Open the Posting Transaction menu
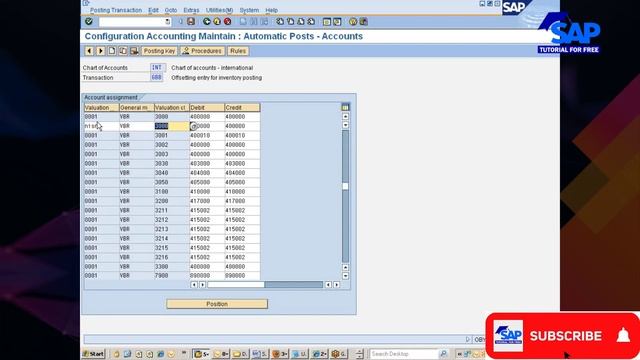640x360 pixels. pyautogui.click(x=116, y=10)
